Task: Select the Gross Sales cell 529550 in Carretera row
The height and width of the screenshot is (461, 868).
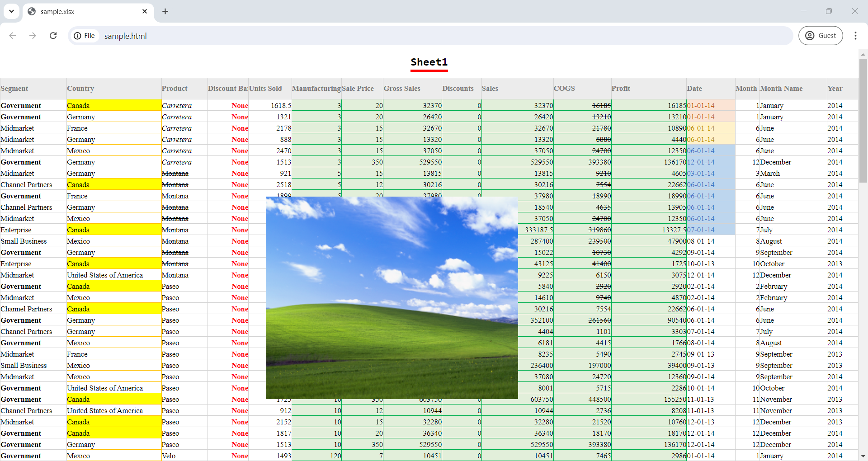Action: click(413, 162)
